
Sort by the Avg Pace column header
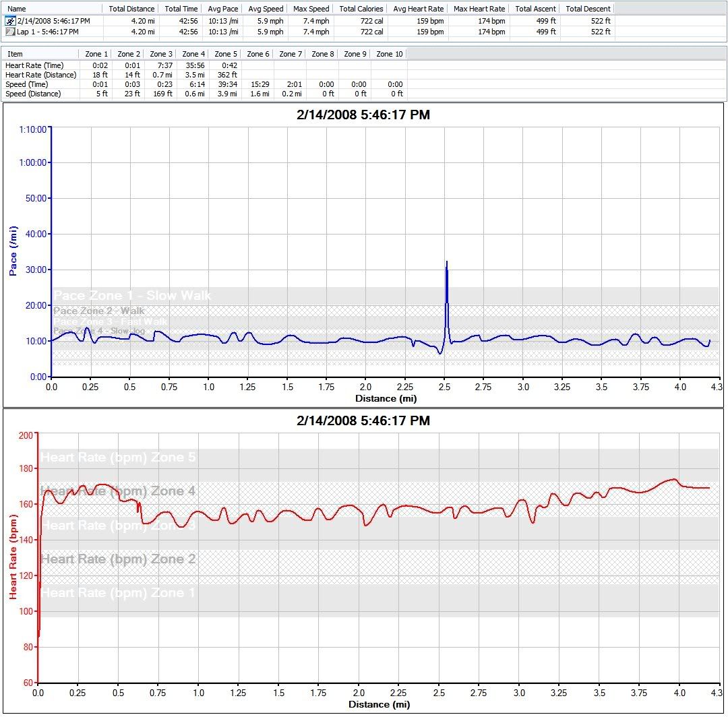tap(222, 9)
